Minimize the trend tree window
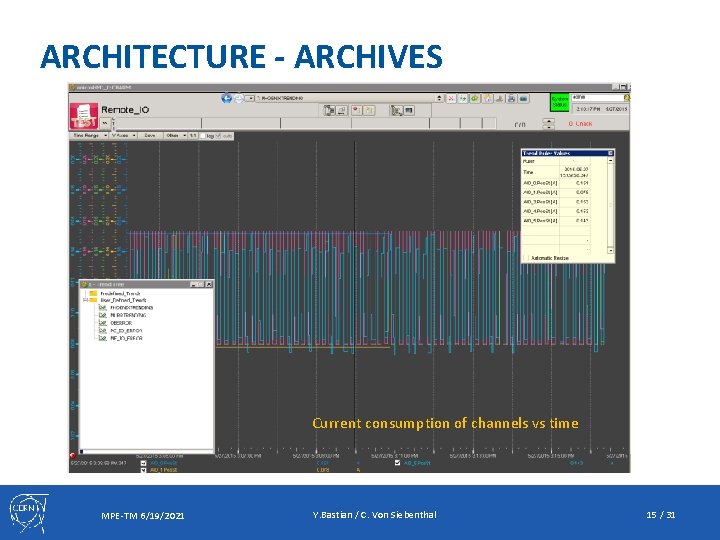 point(194,285)
